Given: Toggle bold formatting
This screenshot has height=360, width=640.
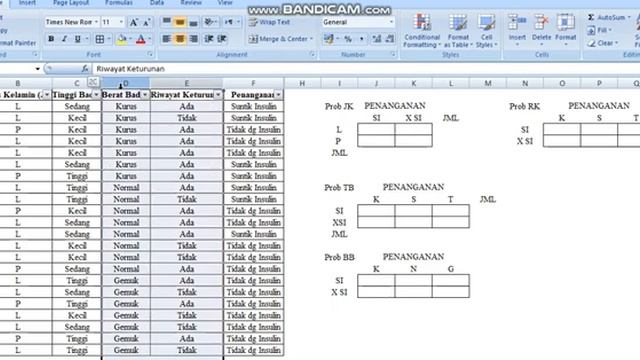Looking at the screenshot, I should point(51,39).
